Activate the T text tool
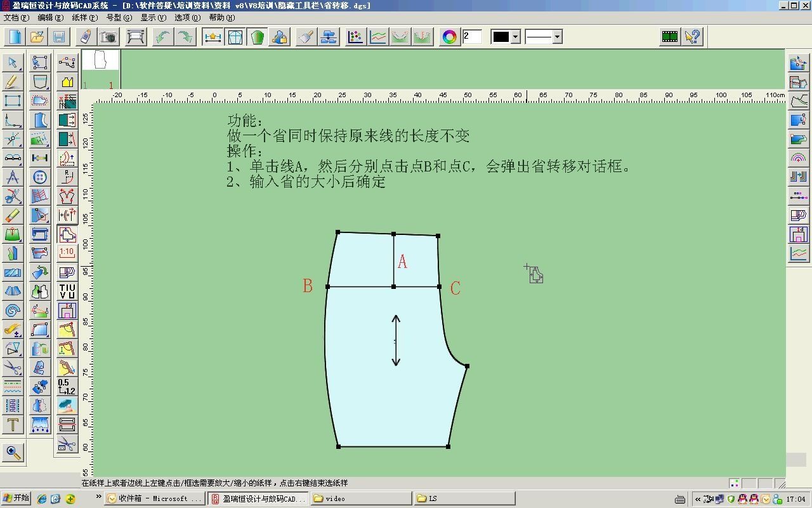The width and height of the screenshot is (812, 508). [11, 425]
